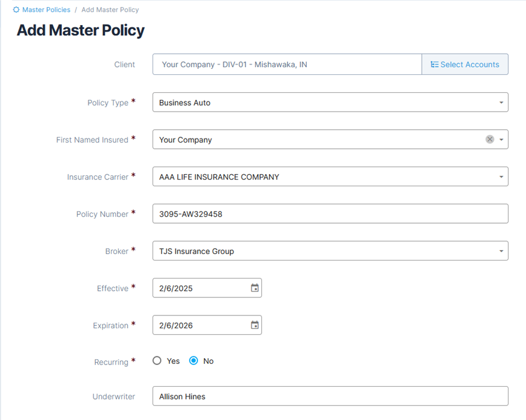Click the Policy Number label
The height and width of the screenshot is (420, 526).
click(x=102, y=214)
